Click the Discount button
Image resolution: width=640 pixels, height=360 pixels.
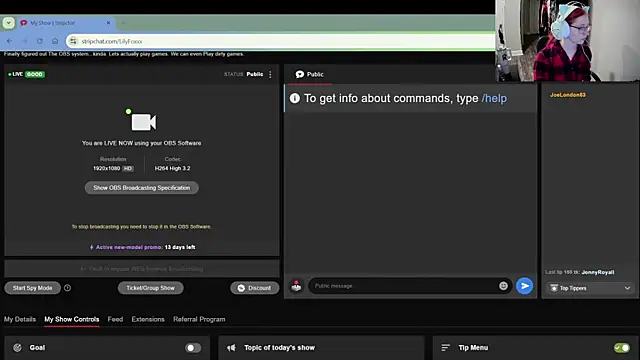click(255, 288)
